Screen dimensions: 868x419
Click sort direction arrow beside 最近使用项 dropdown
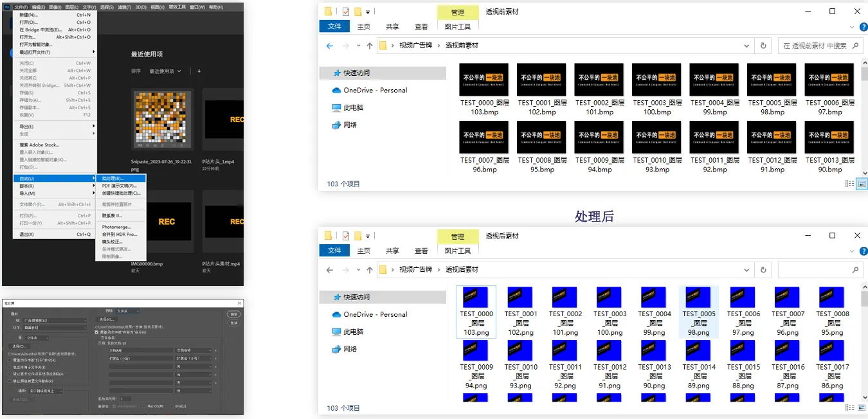click(x=199, y=71)
